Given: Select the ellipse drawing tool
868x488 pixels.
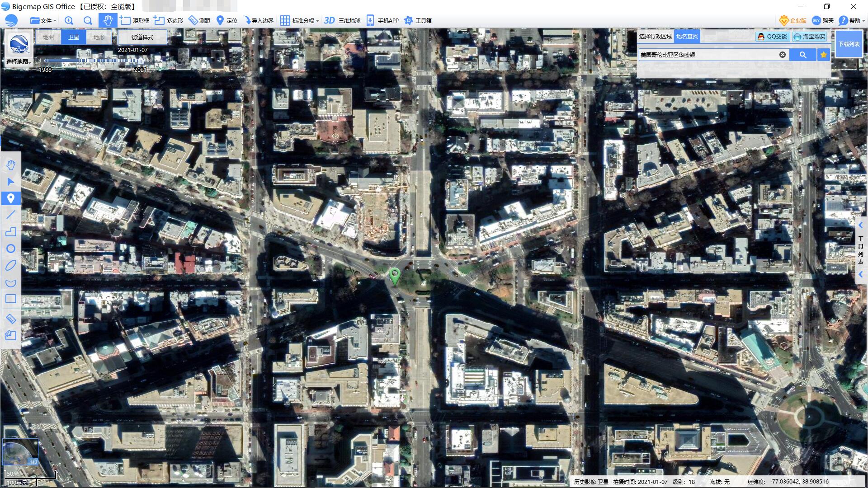Looking at the screenshot, I should (x=11, y=265).
